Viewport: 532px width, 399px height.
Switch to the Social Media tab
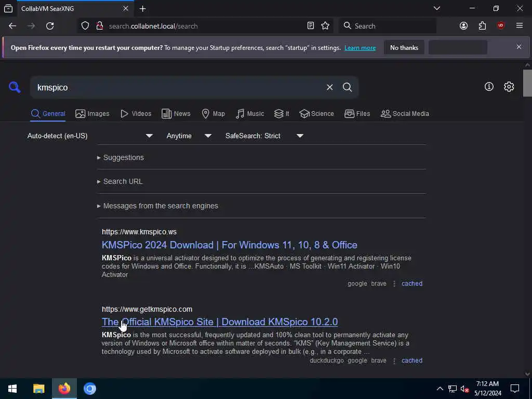coord(404,114)
